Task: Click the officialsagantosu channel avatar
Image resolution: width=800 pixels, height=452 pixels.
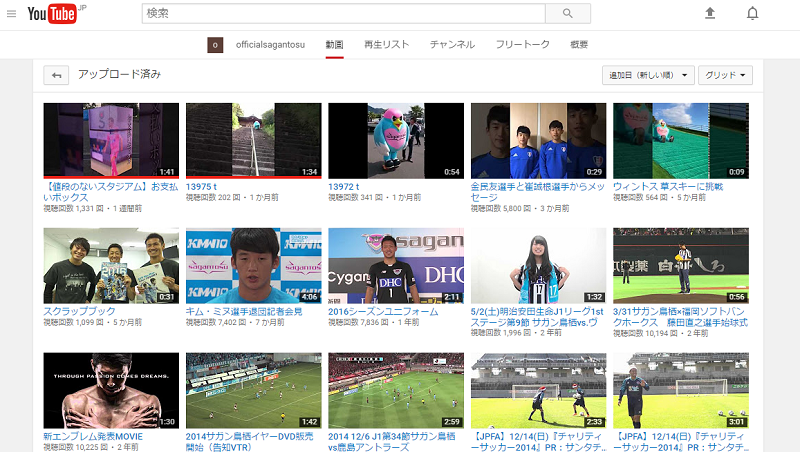Action: click(x=215, y=45)
